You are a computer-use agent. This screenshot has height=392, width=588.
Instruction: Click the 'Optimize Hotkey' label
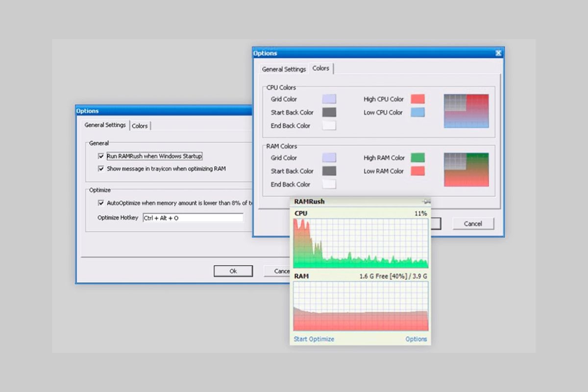coord(118,218)
